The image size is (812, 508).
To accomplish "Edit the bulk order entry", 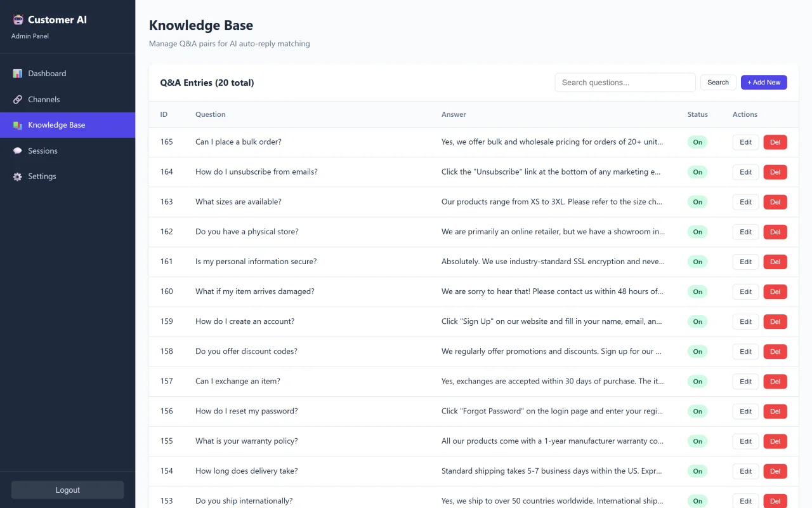I will 745,142.
